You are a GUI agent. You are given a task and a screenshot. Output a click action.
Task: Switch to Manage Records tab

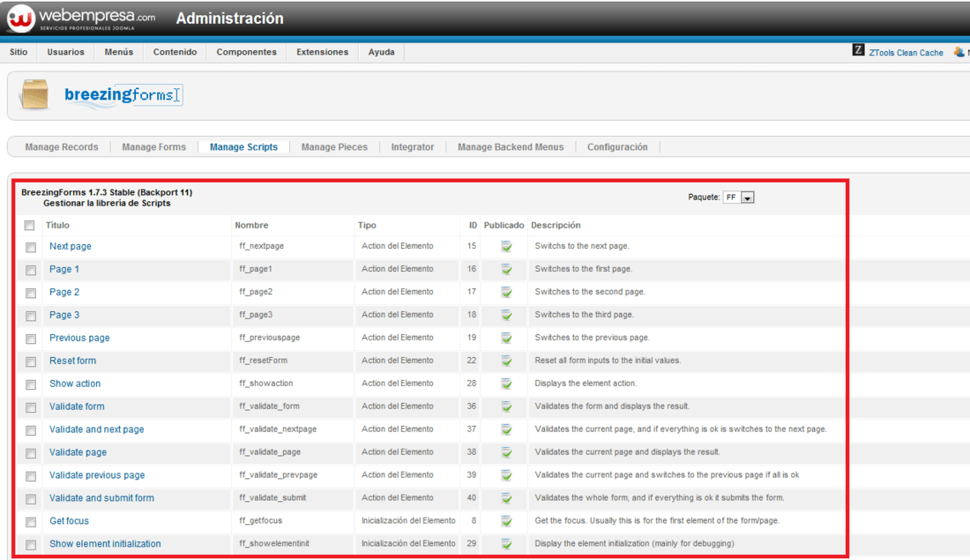click(x=62, y=147)
